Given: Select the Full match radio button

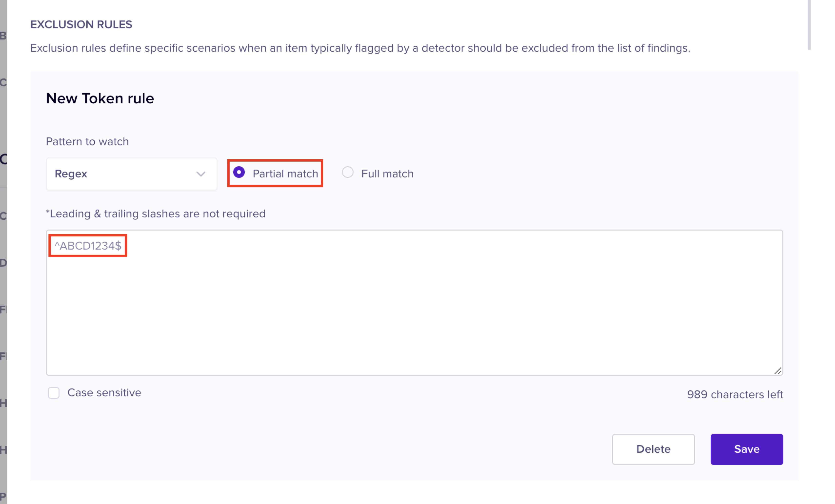Looking at the screenshot, I should pyautogui.click(x=347, y=172).
